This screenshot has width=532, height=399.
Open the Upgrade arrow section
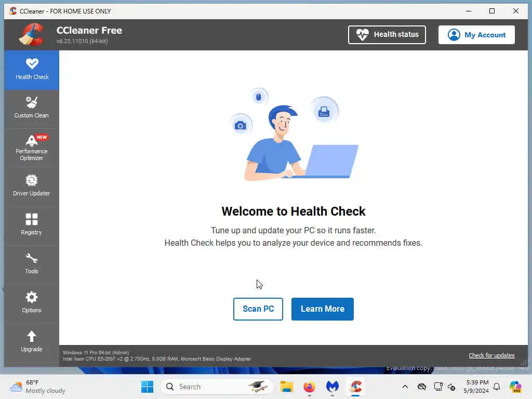click(32, 342)
